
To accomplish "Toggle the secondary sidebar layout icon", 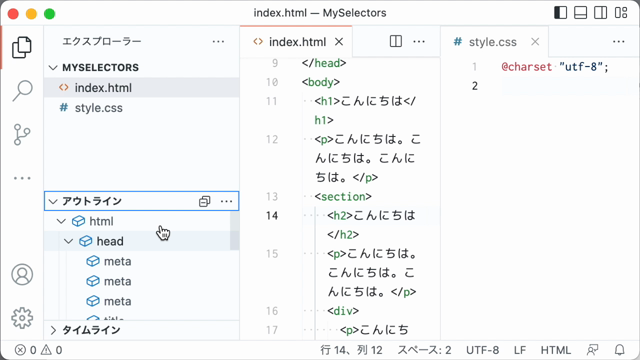I will click(x=600, y=13).
